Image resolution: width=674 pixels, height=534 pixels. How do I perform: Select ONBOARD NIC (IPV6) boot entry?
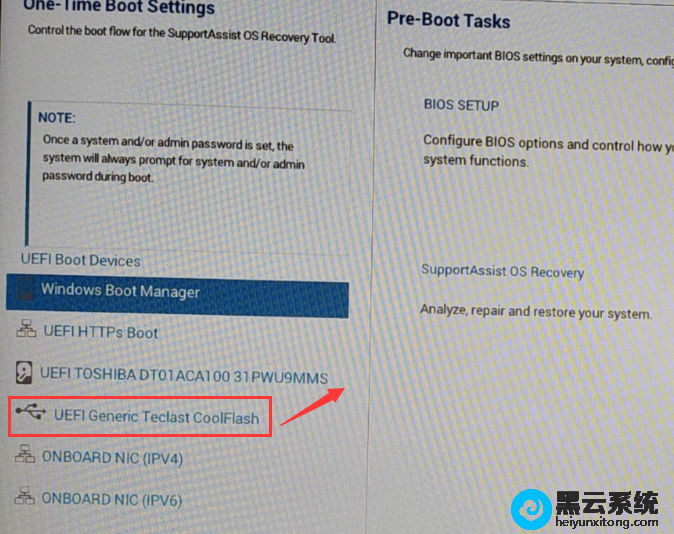tap(112, 500)
